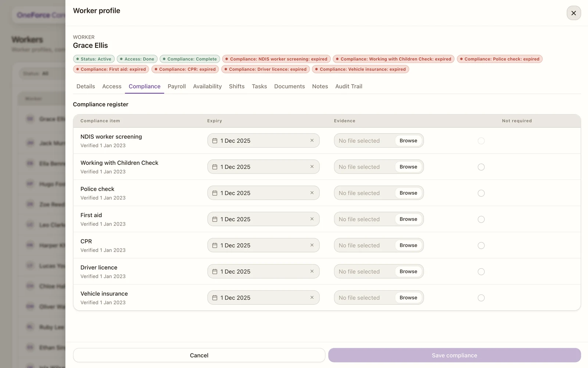Clear Vehicle insurance expiry date
The width and height of the screenshot is (588, 368).
click(x=312, y=297)
